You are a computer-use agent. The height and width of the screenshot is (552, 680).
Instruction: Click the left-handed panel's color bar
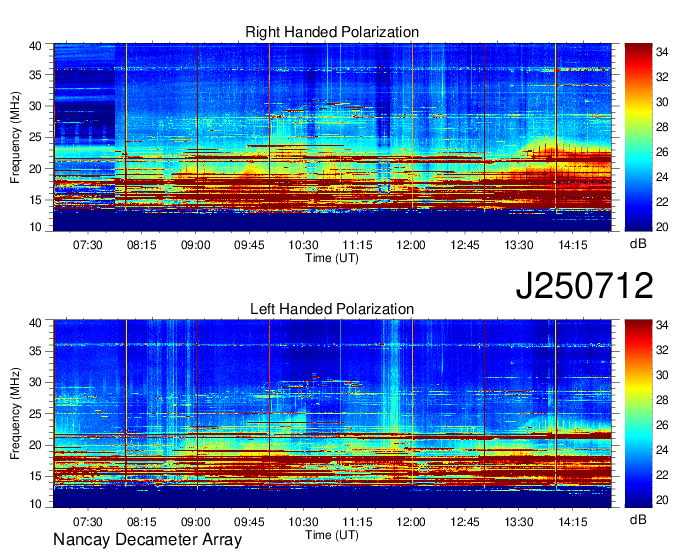(638, 414)
